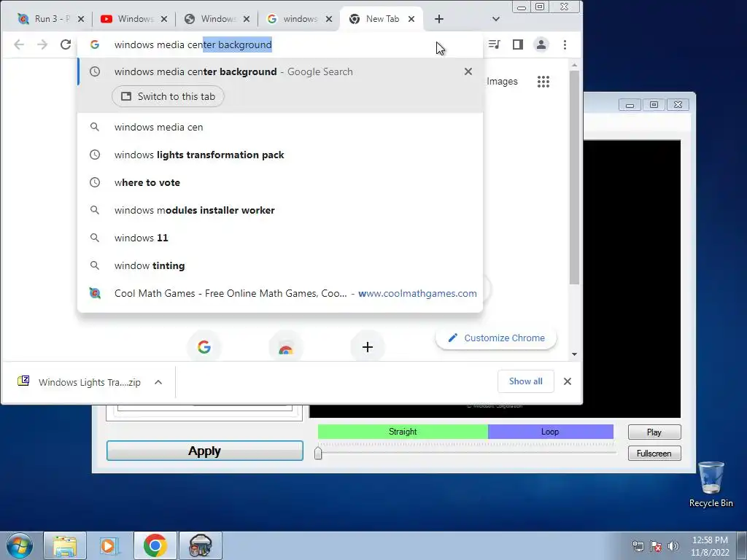Screen dimensions: 747x560
Task: Open Google apps grid icon
Action: pos(543,82)
